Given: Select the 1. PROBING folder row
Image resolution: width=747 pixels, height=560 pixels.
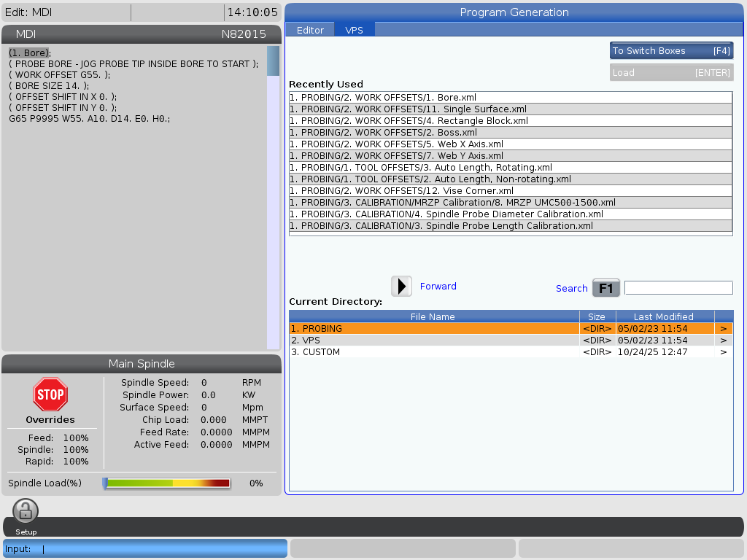Looking at the screenshot, I should coord(511,329).
